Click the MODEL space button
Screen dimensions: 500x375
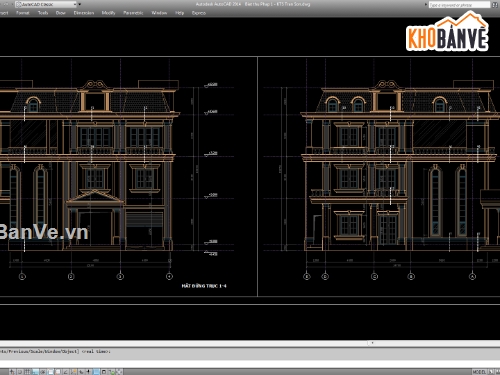pos(479,372)
